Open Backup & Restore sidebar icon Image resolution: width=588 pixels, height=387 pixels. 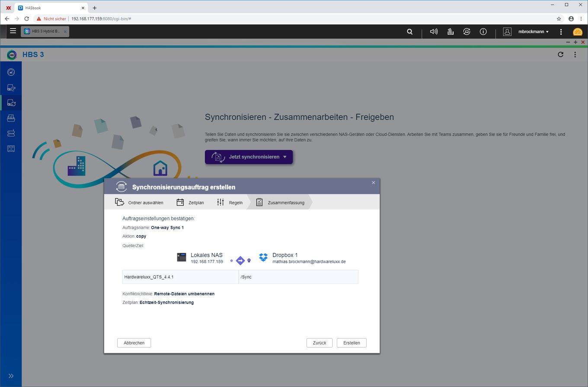coord(11,88)
